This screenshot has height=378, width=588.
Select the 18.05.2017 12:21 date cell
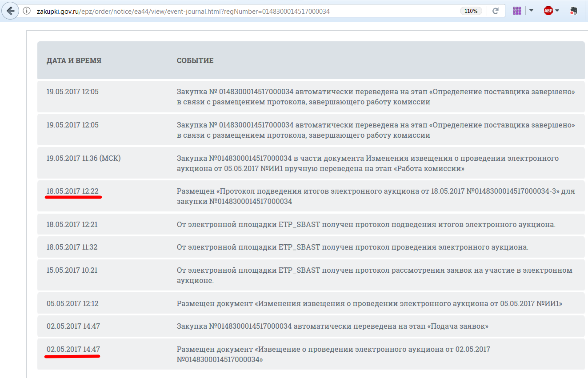(x=72, y=224)
